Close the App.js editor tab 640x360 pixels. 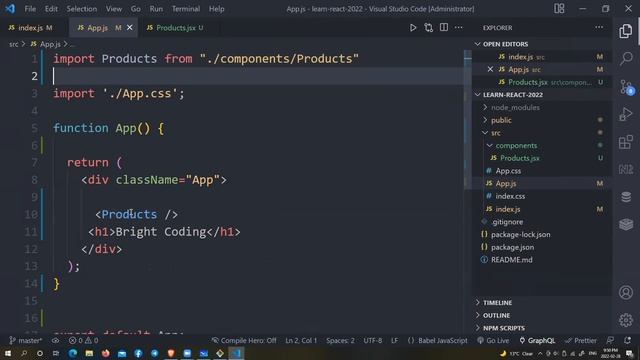(130, 27)
